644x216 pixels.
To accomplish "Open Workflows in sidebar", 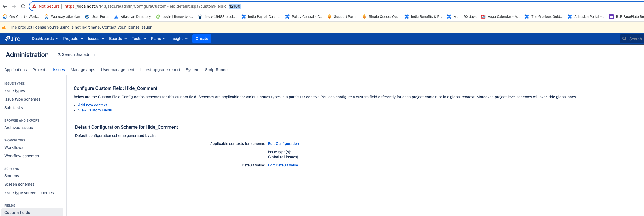I will click(x=14, y=147).
